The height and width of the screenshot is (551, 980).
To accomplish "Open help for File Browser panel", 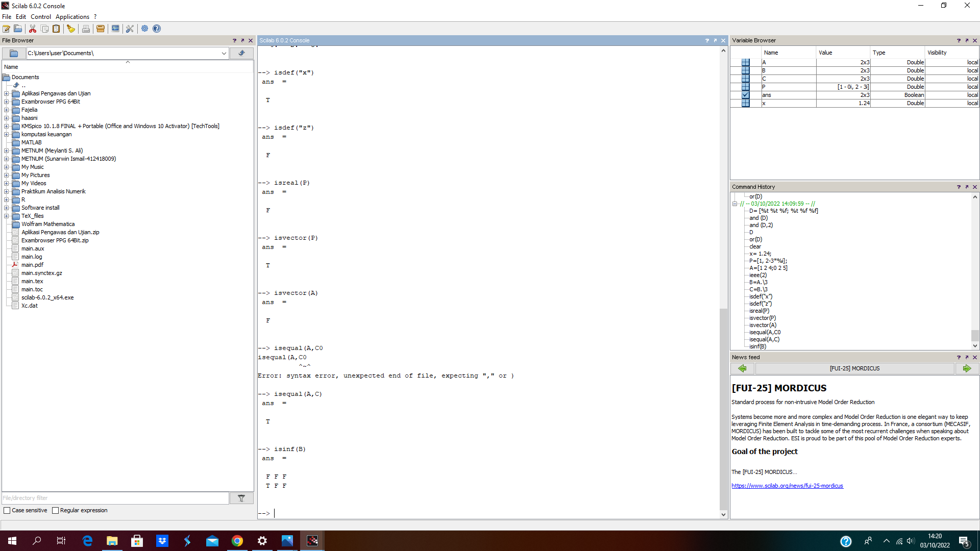I will (234, 40).
